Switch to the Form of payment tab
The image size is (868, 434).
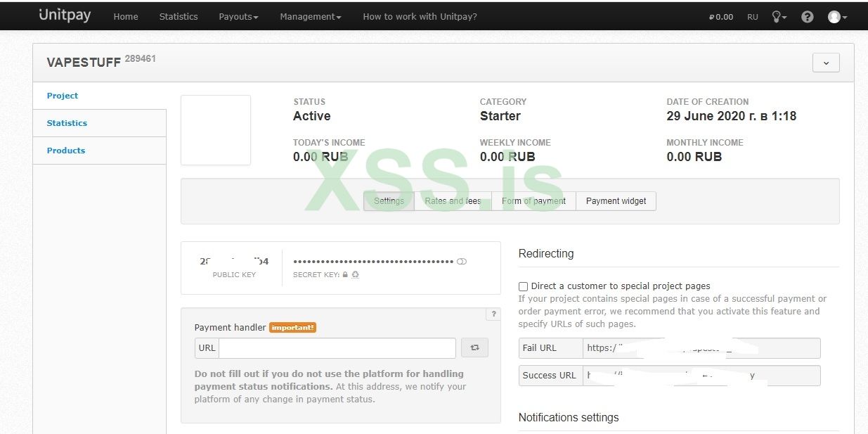(x=533, y=201)
